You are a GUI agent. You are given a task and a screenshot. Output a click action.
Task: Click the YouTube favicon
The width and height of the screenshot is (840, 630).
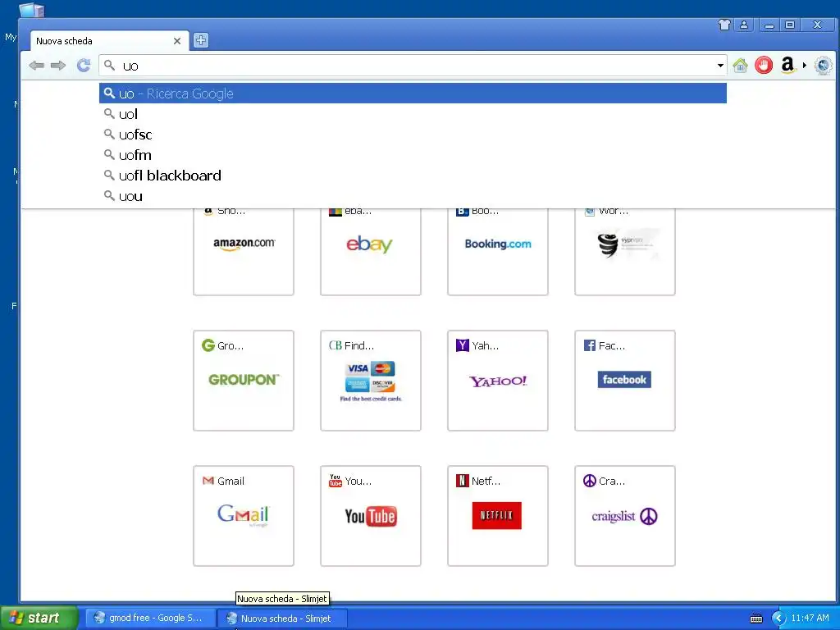[336, 481]
